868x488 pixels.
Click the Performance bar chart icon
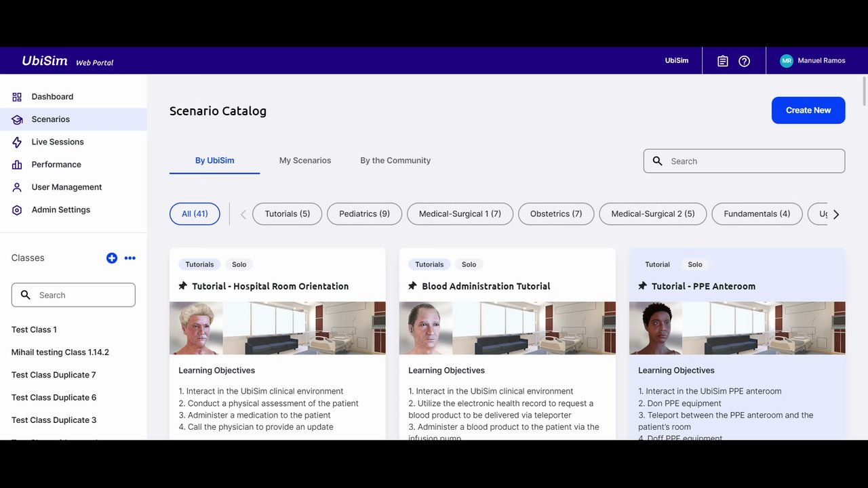pos(17,165)
